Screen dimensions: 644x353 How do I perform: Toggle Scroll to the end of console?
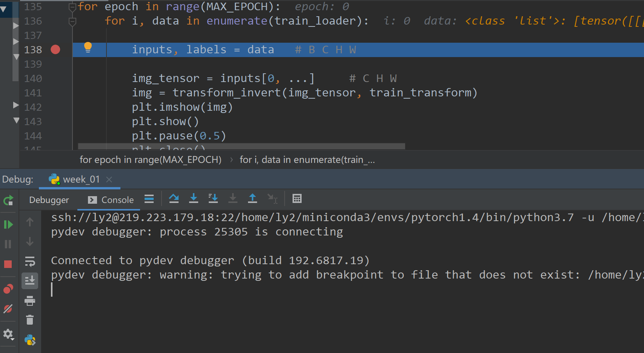point(30,281)
